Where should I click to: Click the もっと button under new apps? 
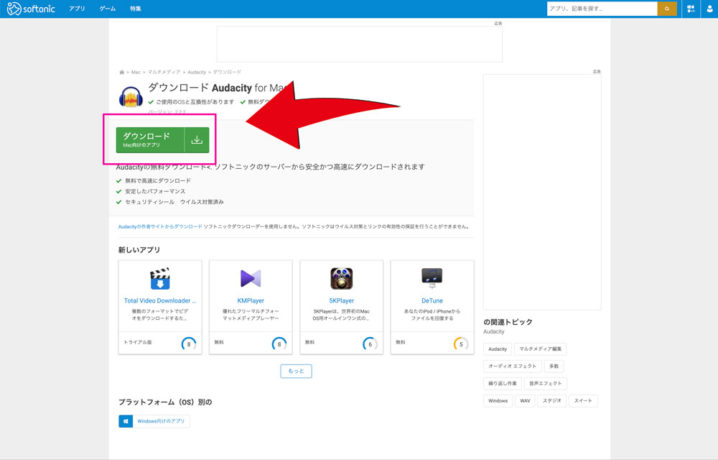[296, 371]
